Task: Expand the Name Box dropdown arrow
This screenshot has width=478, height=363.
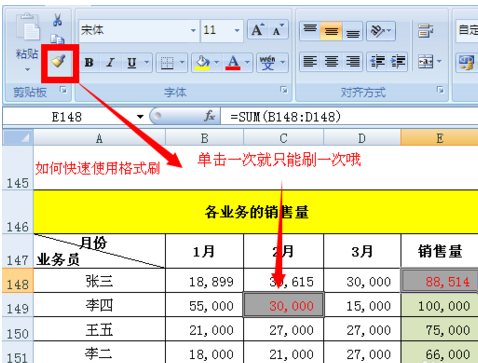Action: [140, 117]
